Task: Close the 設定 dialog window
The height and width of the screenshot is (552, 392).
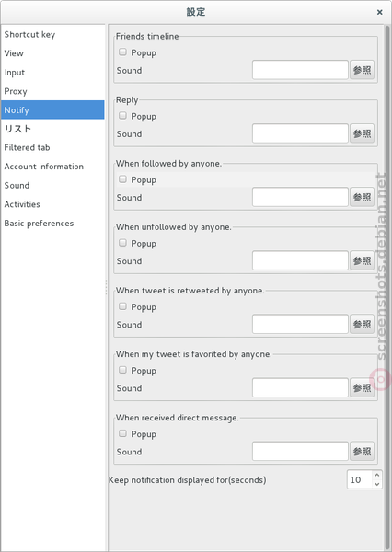Action: click(380, 12)
